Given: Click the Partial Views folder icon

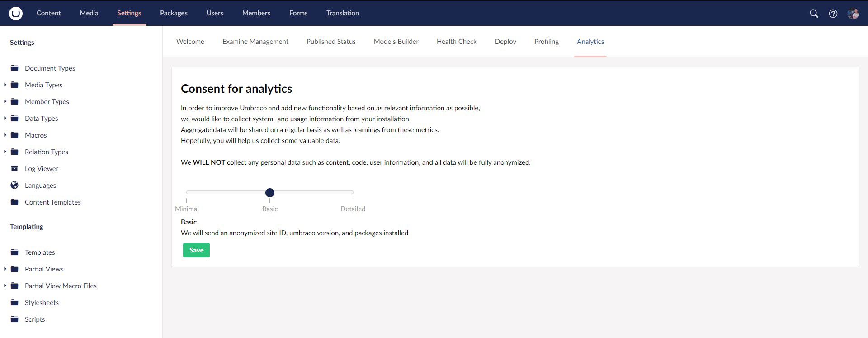Looking at the screenshot, I should tap(14, 269).
